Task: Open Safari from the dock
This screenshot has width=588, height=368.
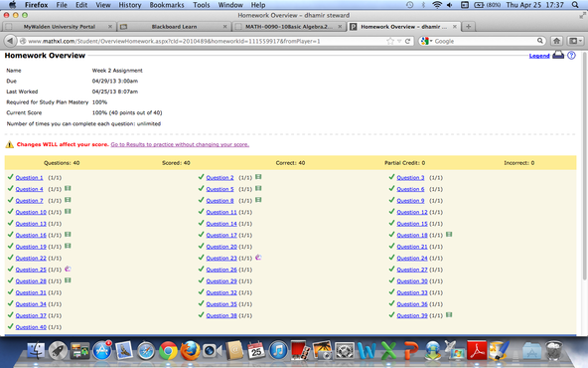Action: tap(146, 351)
